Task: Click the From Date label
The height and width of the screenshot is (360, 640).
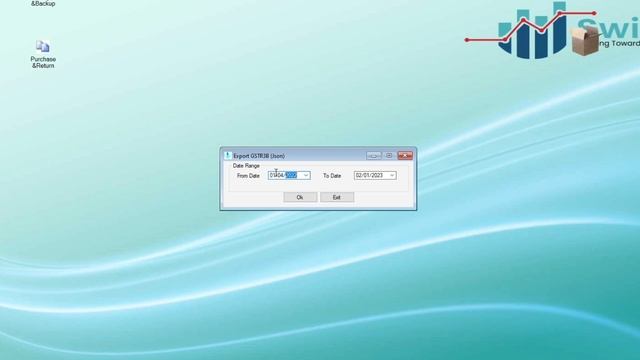Action: (248, 176)
